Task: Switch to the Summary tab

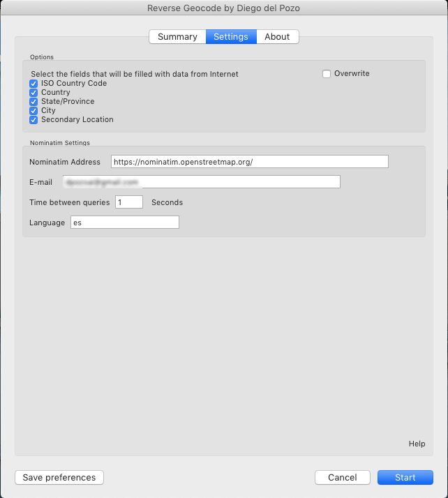Action: point(177,37)
